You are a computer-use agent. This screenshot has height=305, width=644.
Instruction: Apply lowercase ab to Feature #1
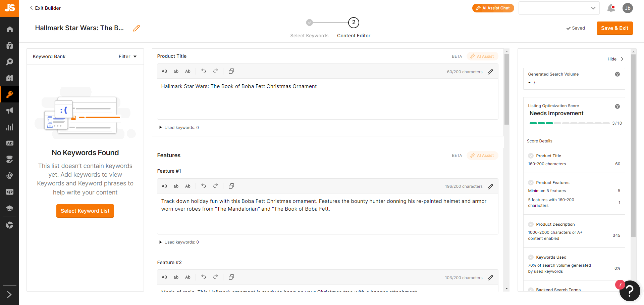[176, 186]
